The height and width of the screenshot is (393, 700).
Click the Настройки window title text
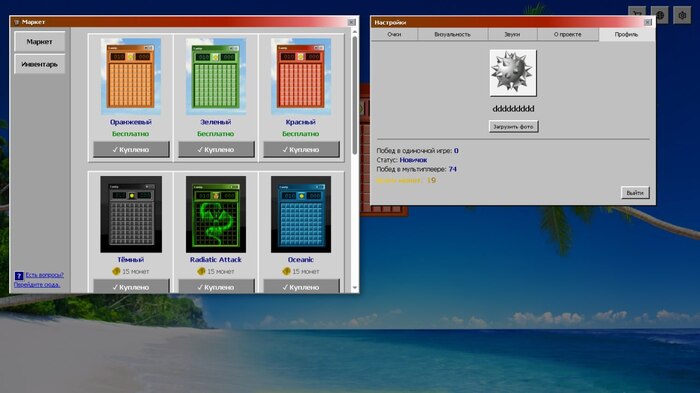click(390, 22)
